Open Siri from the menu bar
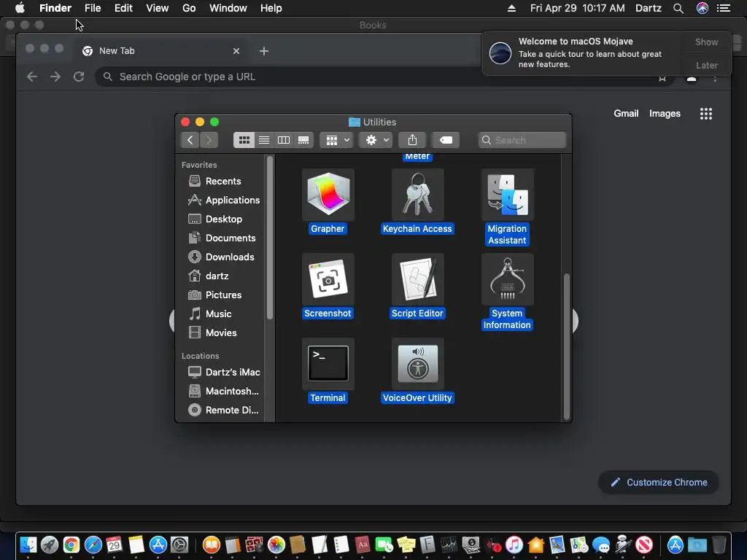 tap(703, 8)
